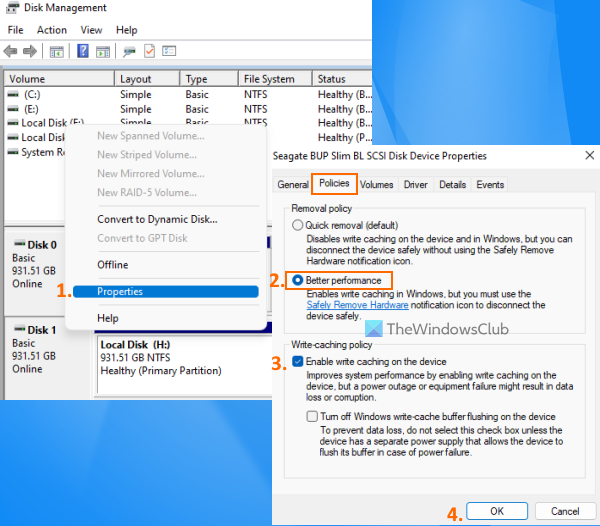This screenshot has width=600, height=526.
Task: Switch to the Policies tab
Action: click(334, 183)
